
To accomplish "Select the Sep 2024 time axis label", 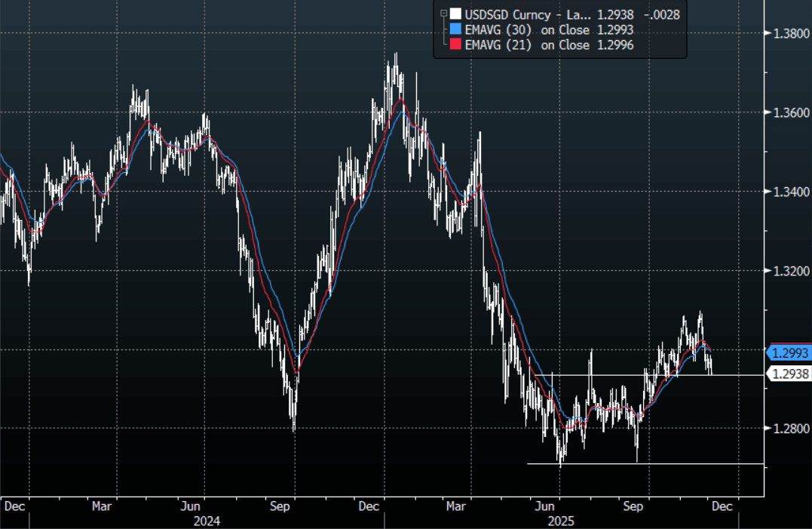I will tap(280, 506).
